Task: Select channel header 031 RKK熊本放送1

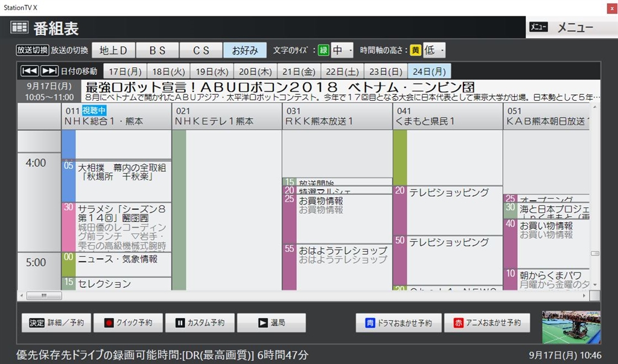Action: [x=337, y=117]
